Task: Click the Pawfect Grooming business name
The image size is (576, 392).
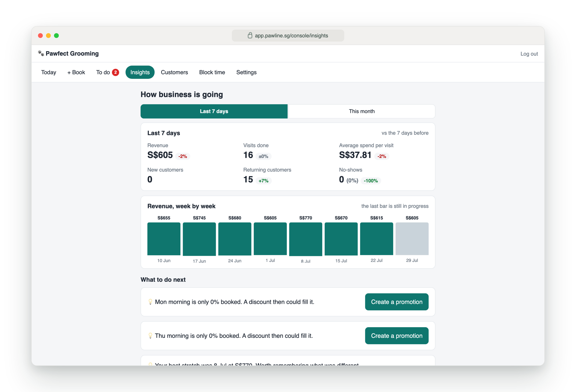Action: (x=72, y=53)
